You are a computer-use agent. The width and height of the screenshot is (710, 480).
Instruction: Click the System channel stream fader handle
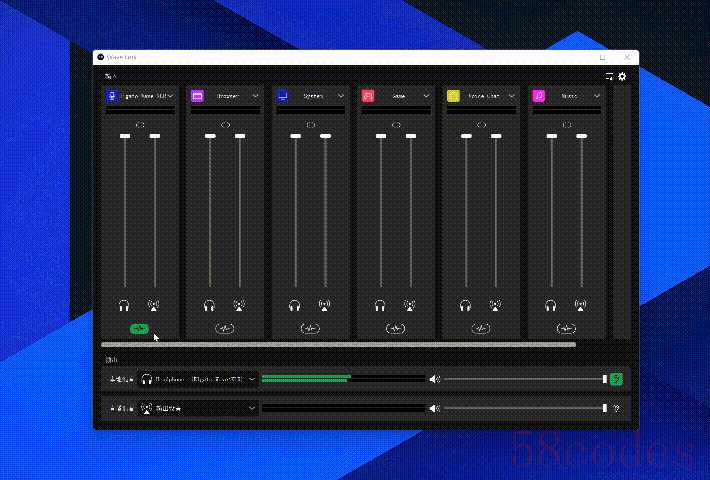tap(326, 136)
